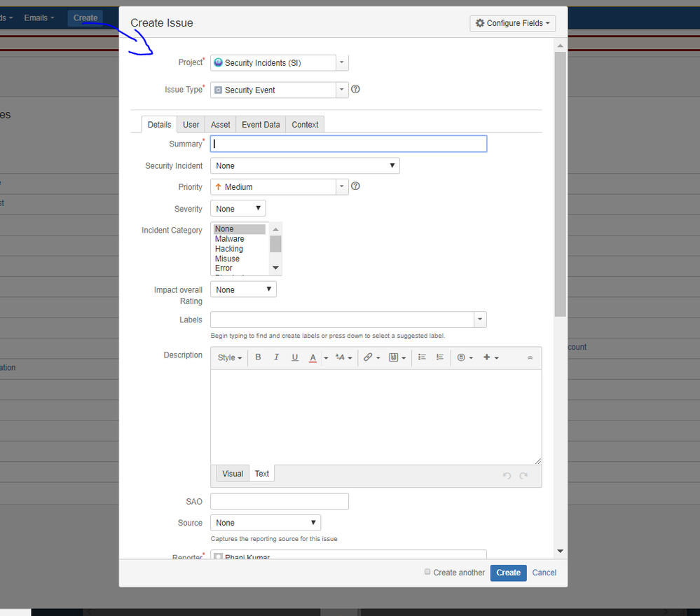This screenshot has height=616, width=700.
Task: Click the dialog vertical scrollbar thumb
Action: coord(561,184)
